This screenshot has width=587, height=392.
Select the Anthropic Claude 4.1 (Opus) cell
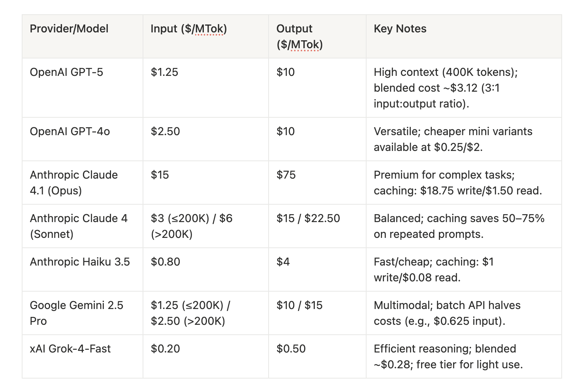74,183
